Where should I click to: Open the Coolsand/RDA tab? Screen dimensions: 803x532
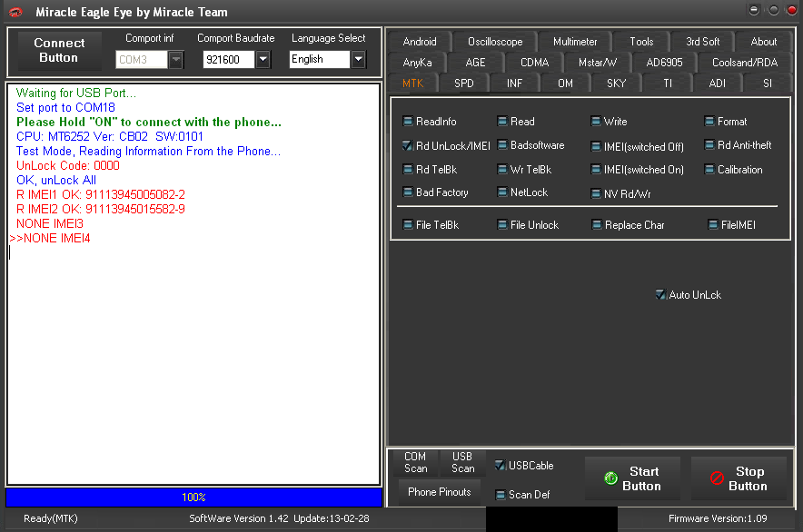745,63
